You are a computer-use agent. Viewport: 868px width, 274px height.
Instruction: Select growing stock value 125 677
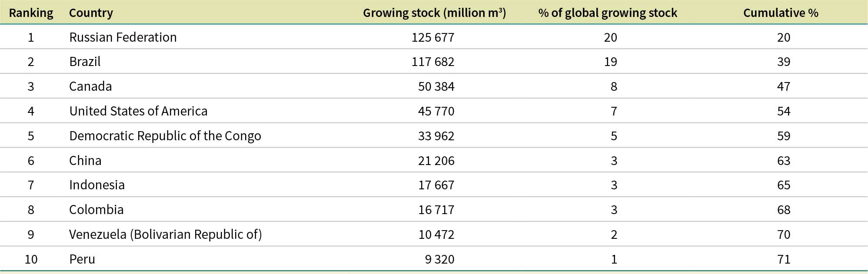pos(433,37)
